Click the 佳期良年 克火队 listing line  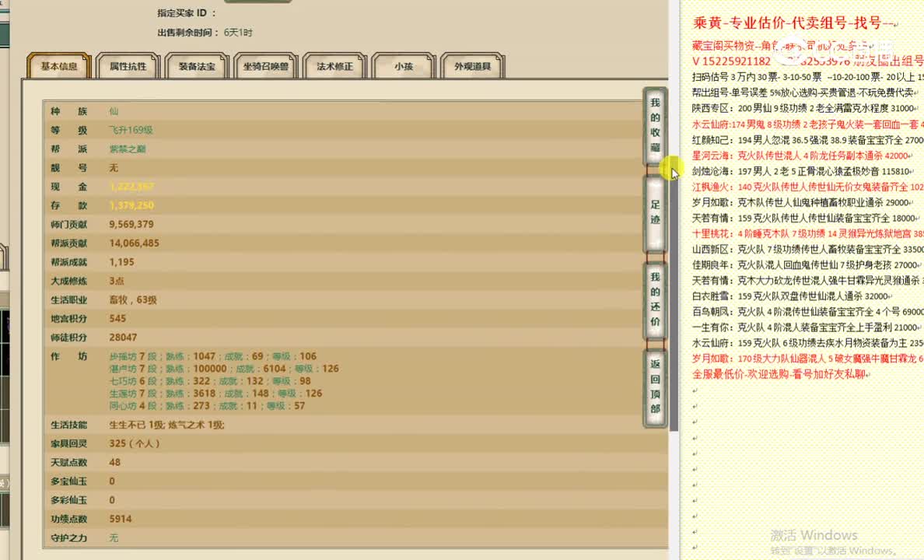pos(806,265)
